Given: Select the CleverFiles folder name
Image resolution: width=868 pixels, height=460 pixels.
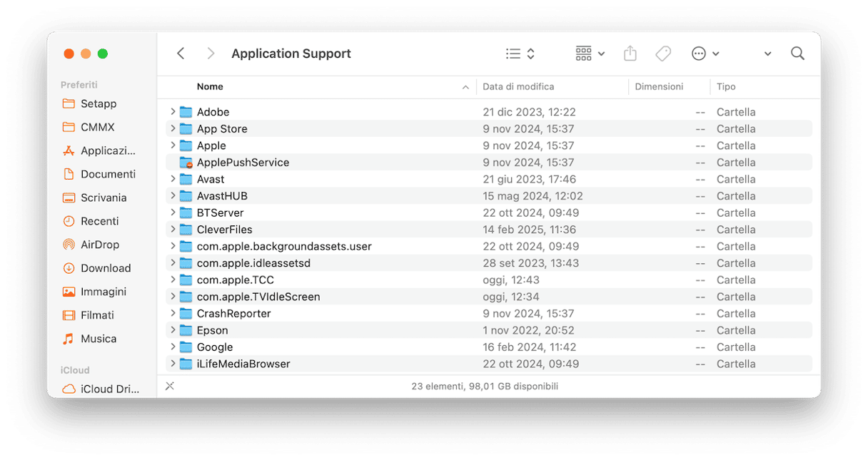Looking at the screenshot, I should click(x=225, y=230).
